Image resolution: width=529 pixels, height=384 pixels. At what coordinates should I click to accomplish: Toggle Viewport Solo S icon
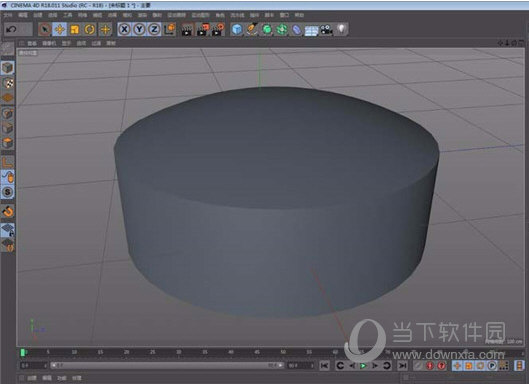click(7, 192)
